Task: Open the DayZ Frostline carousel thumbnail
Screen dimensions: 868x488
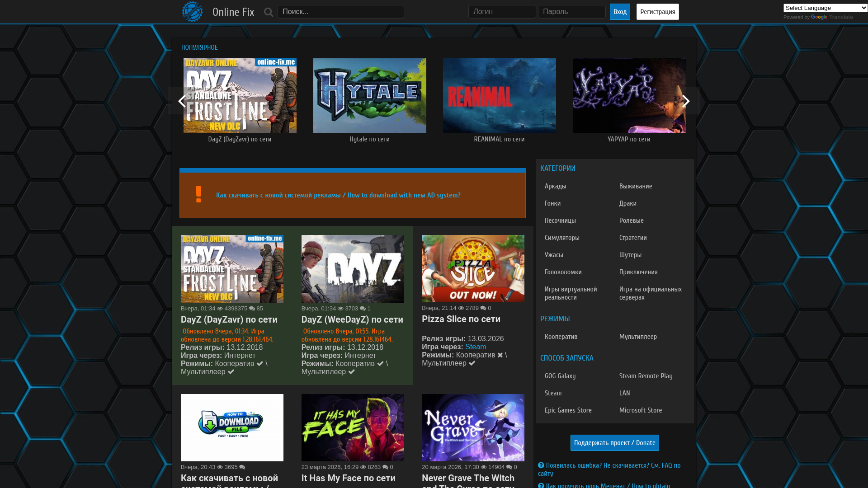Action: [240, 95]
